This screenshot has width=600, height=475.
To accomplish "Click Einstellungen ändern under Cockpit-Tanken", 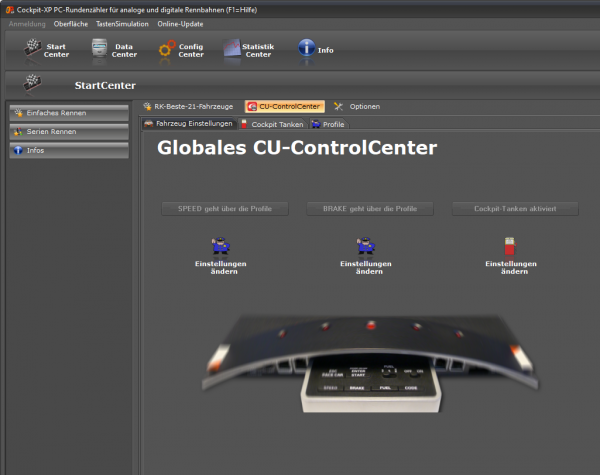I will point(511,268).
